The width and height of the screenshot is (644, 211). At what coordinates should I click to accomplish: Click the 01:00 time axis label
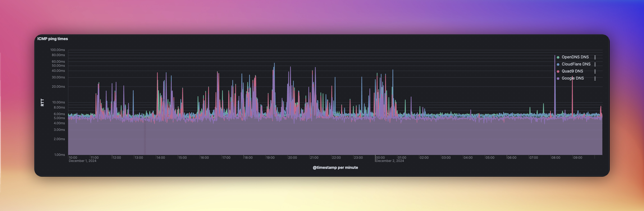[x=402, y=158]
